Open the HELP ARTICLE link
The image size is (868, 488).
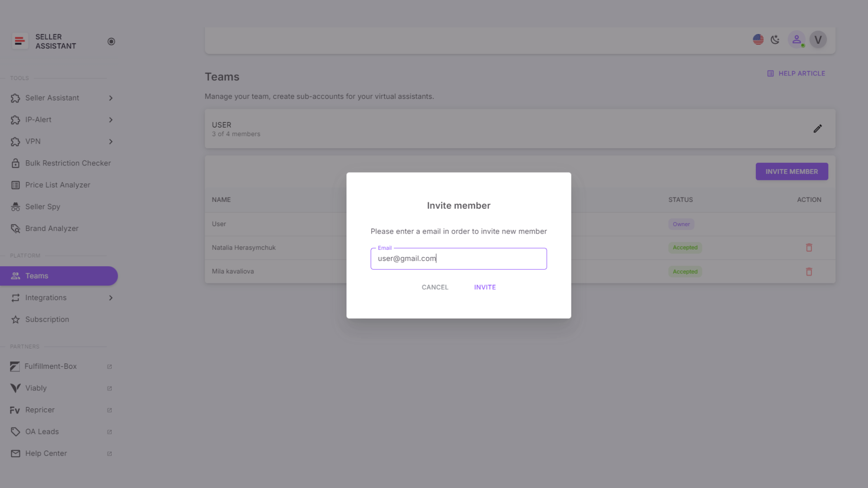coord(796,74)
